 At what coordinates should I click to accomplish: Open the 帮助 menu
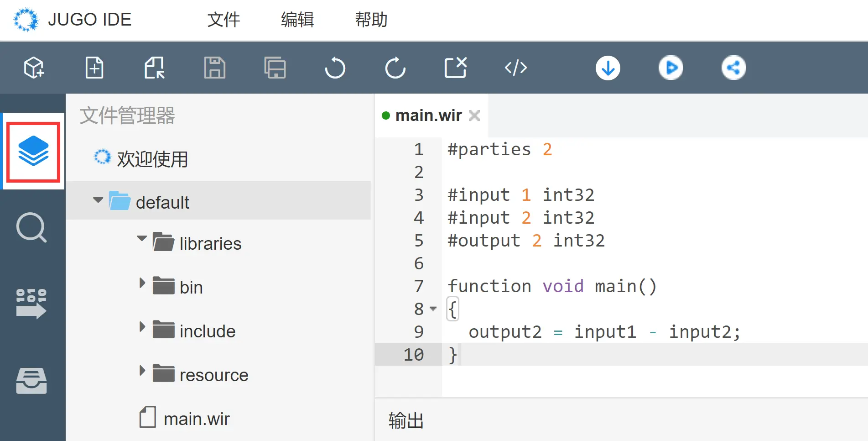pyautogui.click(x=371, y=20)
